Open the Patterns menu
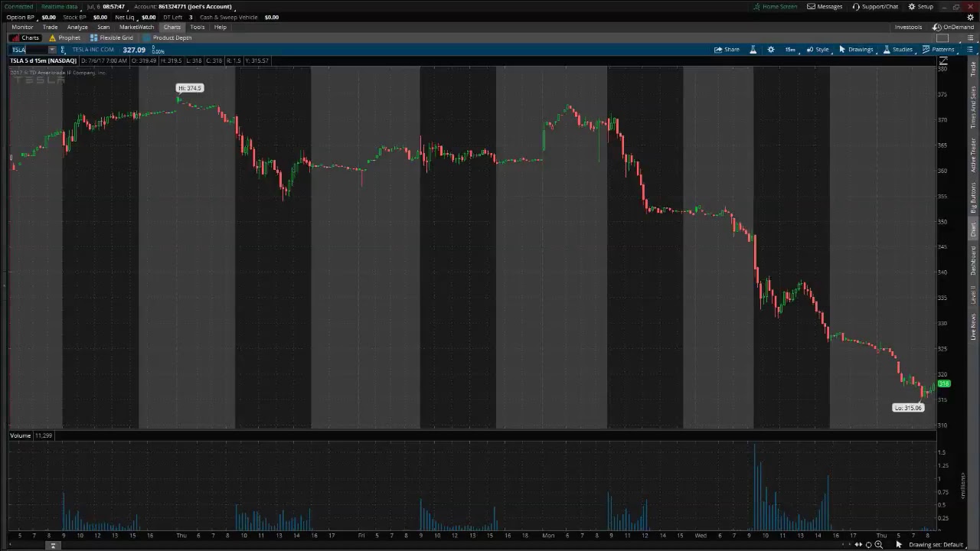 click(938, 49)
